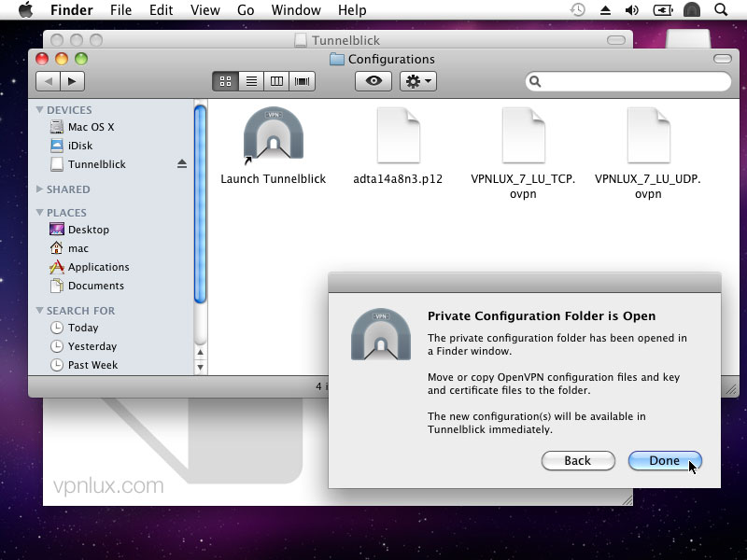Go back in Configurations window
Viewport: 747px width, 560px height.
pyautogui.click(x=49, y=81)
